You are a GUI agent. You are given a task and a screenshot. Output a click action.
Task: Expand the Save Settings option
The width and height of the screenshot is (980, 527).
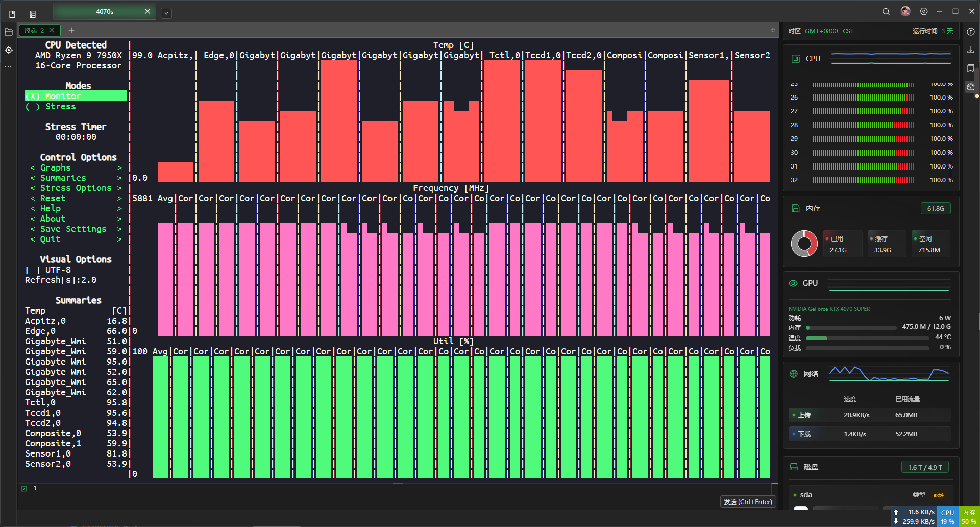[x=76, y=229]
